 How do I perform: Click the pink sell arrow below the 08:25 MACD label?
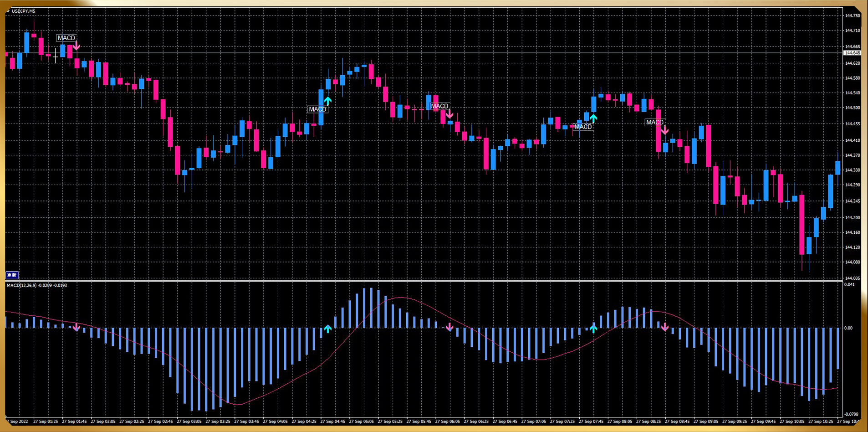pyautogui.click(x=665, y=130)
